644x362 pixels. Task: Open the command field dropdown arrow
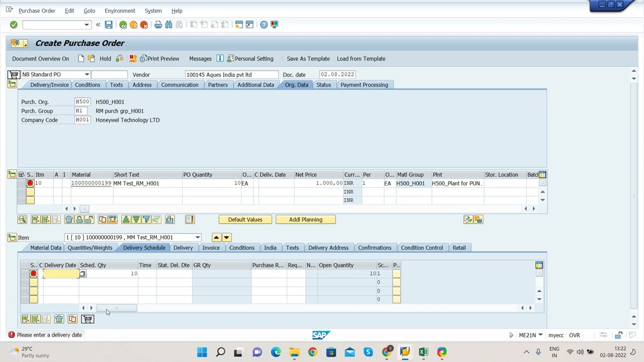86,25
